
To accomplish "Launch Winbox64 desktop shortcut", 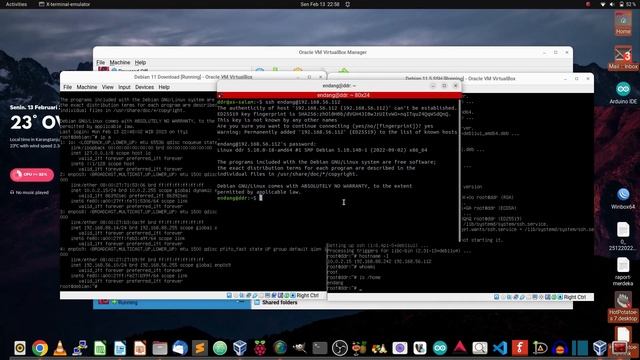I will (623, 199).
